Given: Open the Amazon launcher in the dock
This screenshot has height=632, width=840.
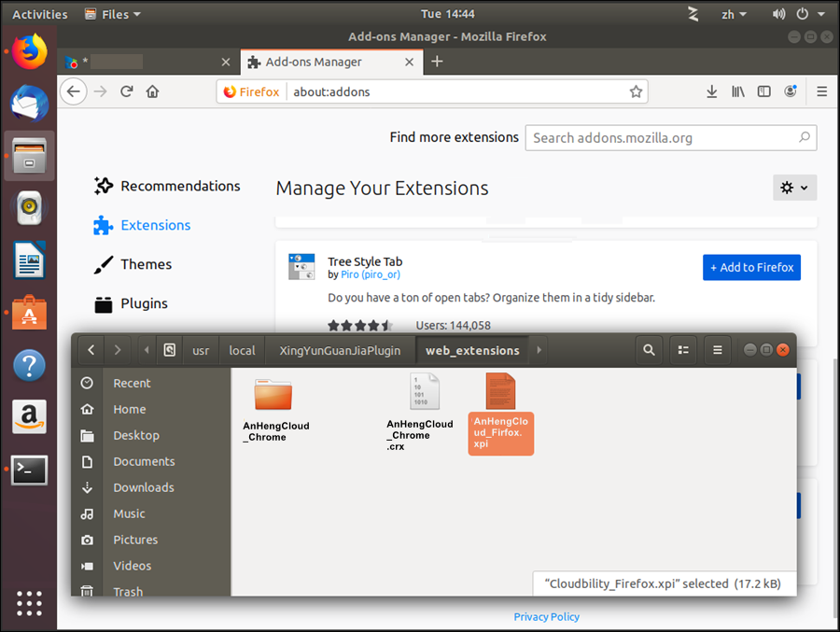Looking at the screenshot, I should (x=30, y=416).
